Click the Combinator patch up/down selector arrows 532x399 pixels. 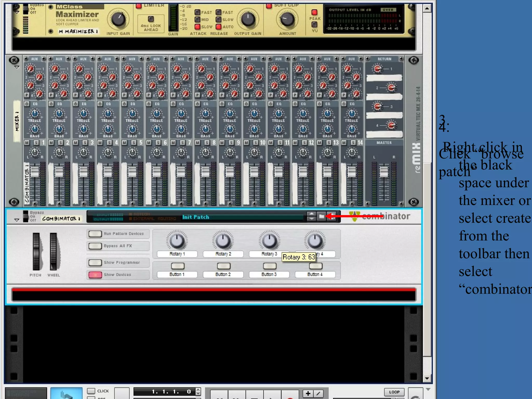point(311,216)
